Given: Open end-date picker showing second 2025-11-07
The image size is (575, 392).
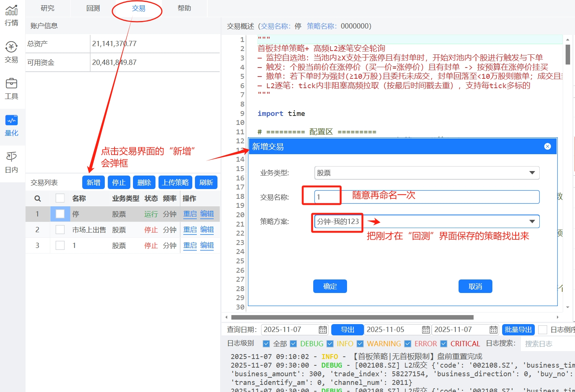Looking at the screenshot, I should click(x=493, y=330).
